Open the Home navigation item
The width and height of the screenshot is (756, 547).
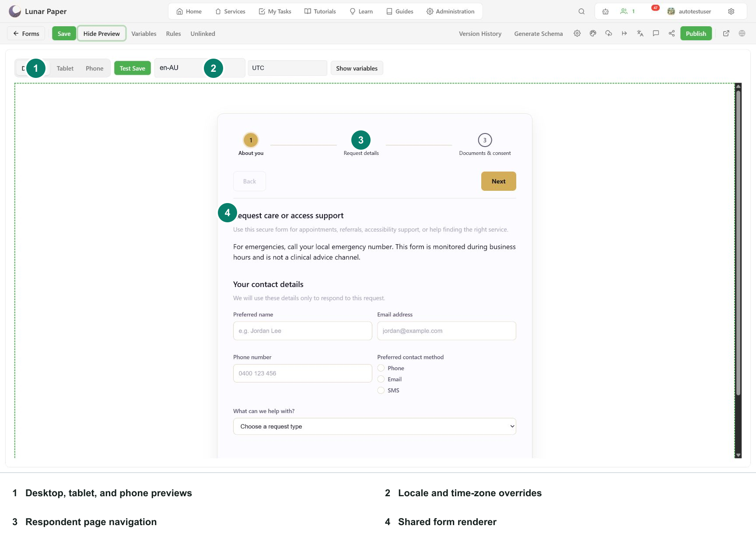pos(189,11)
